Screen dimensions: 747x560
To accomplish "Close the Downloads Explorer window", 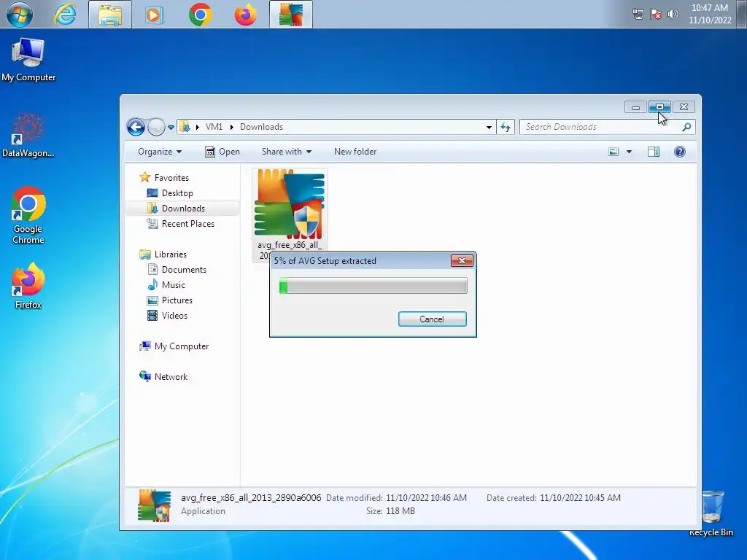I will tap(684, 107).
